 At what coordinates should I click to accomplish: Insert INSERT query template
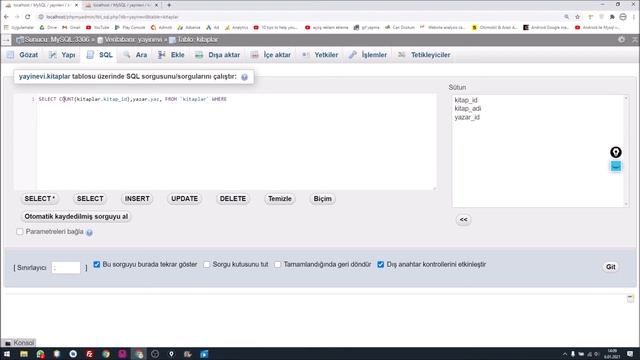[x=137, y=199]
